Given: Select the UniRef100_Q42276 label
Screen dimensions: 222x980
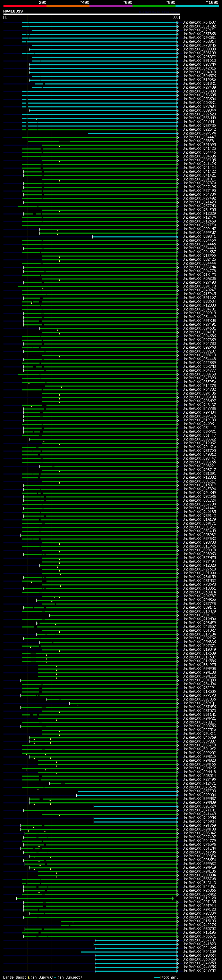Looking at the screenshot, I should 199,925.
